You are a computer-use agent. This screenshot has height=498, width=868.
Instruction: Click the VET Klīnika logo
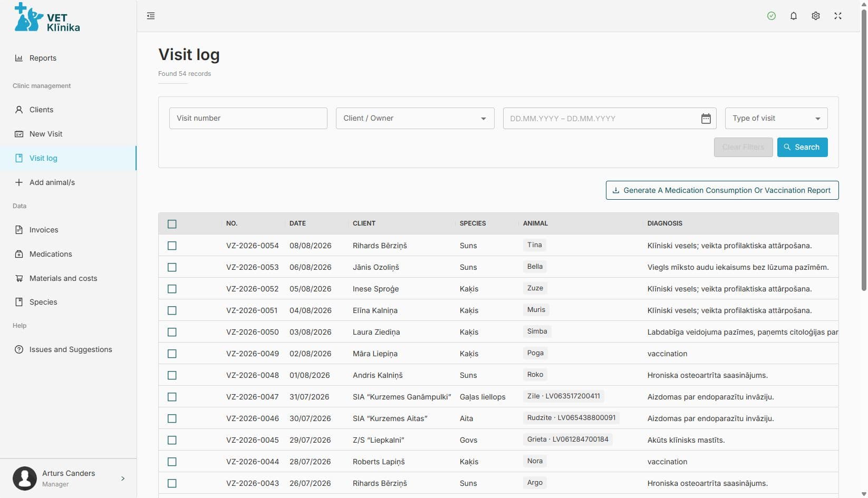(47, 17)
